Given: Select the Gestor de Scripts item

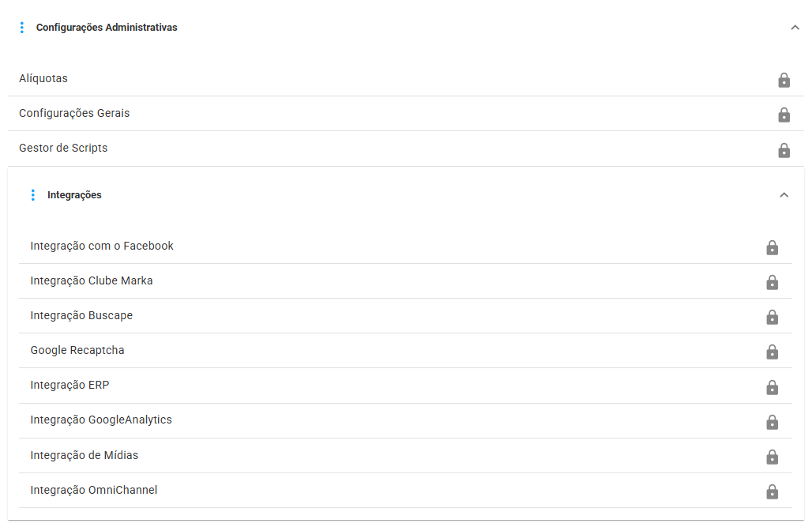Looking at the screenshot, I should tap(405, 149).
